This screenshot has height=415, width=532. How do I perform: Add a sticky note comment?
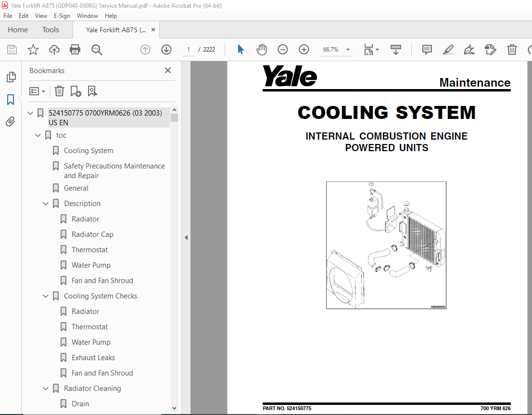[427, 50]
